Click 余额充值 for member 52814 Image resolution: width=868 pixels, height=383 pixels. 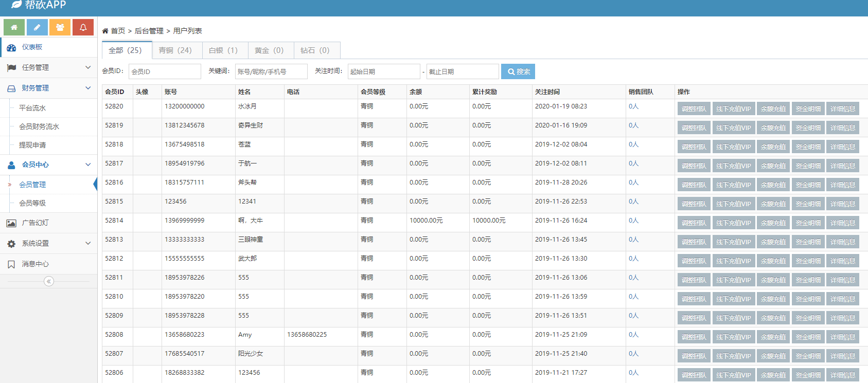click(x=773, y=223)
